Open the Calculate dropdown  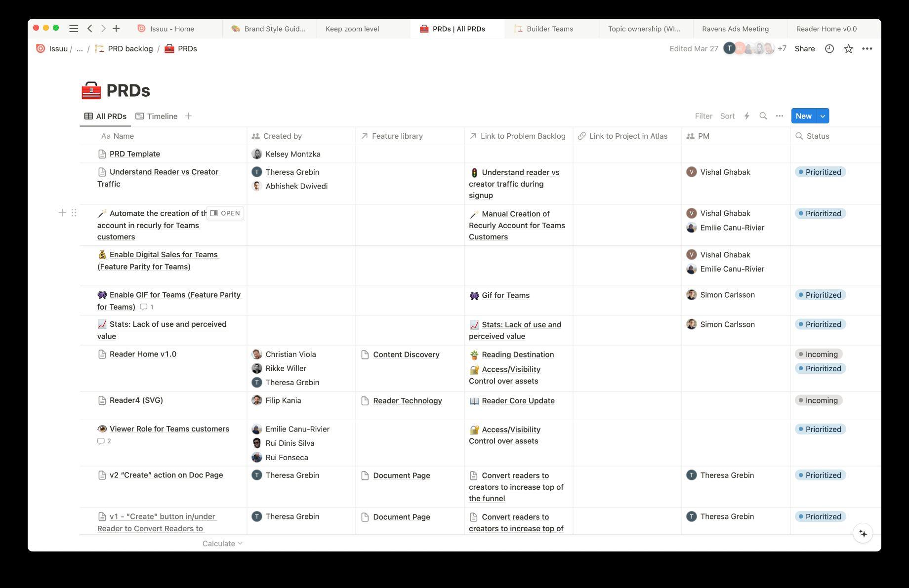click(222, 543)
